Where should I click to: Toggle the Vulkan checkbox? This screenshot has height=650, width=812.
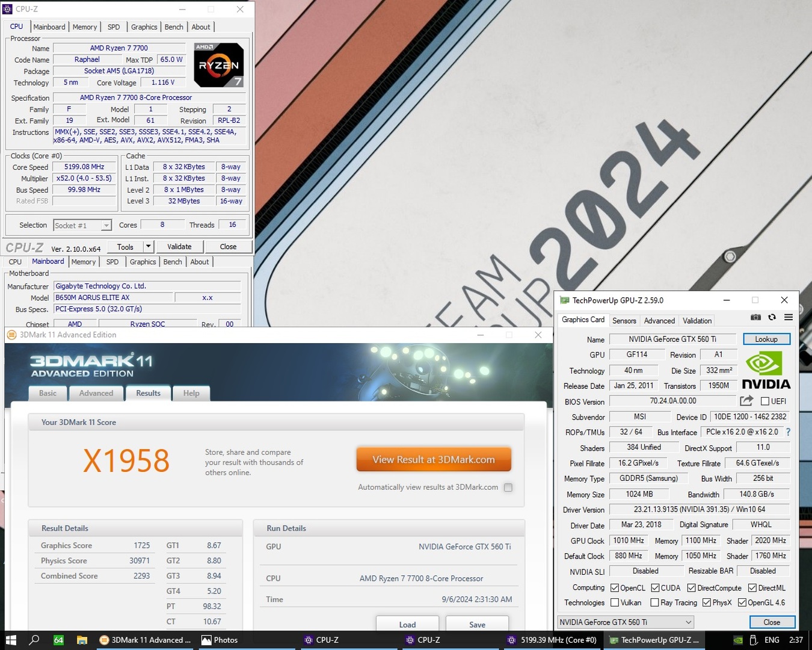tap(615, 602)
